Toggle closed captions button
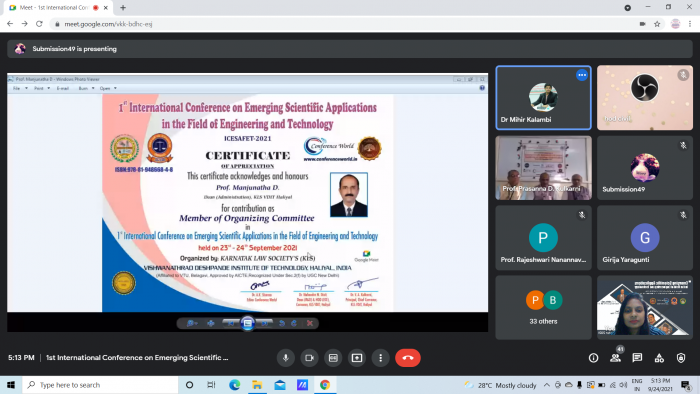Viewport: 700px width, 394px height. 333,358
